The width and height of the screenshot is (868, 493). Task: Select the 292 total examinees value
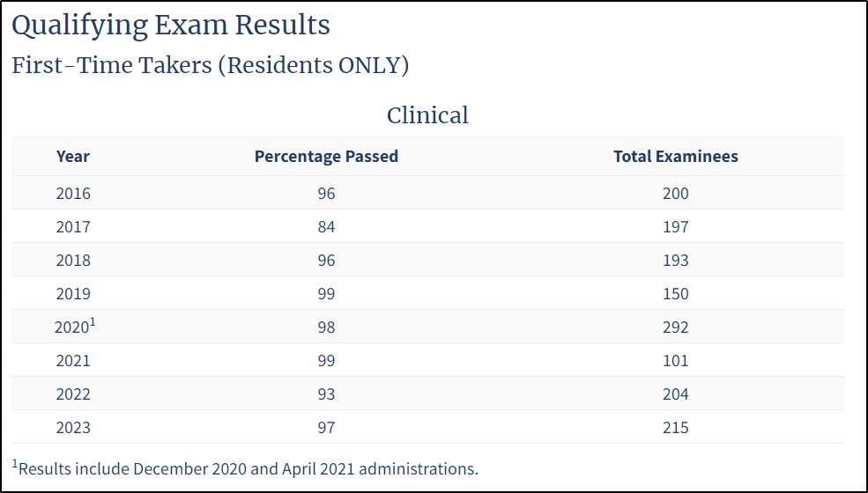pos(676,327)
